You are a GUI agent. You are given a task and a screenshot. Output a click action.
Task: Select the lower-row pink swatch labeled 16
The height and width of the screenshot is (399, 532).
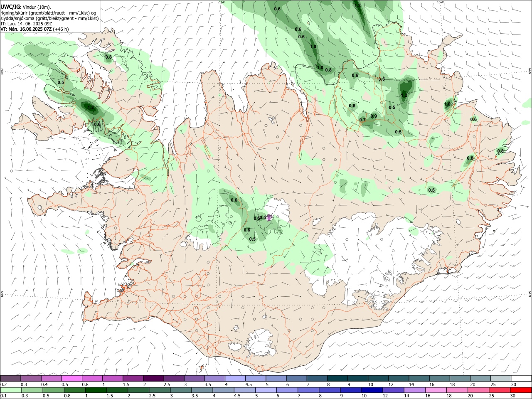pyautogui.click(x=436, y=390)
